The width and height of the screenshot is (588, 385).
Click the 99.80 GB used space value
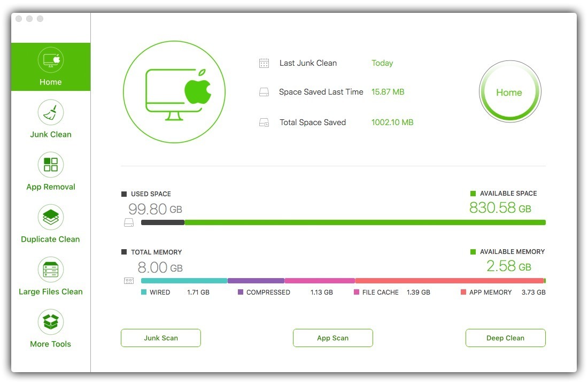155,209
